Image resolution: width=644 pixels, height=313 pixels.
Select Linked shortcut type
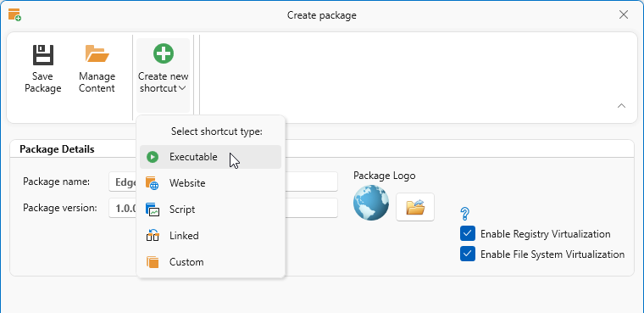210,236
